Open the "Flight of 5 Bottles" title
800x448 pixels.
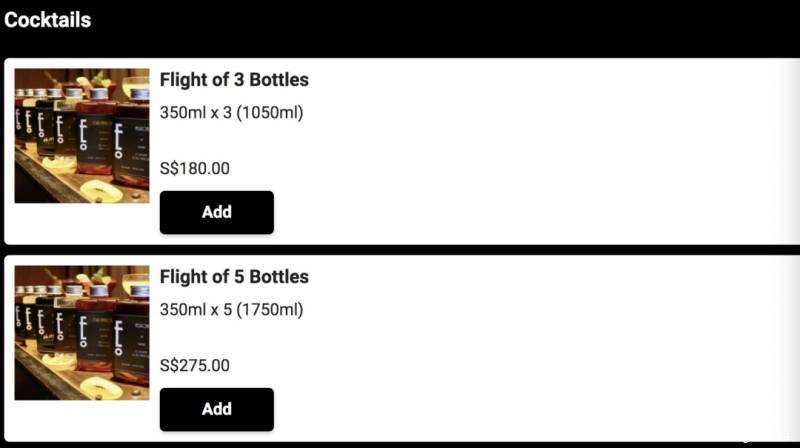pyautogui.click(x=234, y=277)
